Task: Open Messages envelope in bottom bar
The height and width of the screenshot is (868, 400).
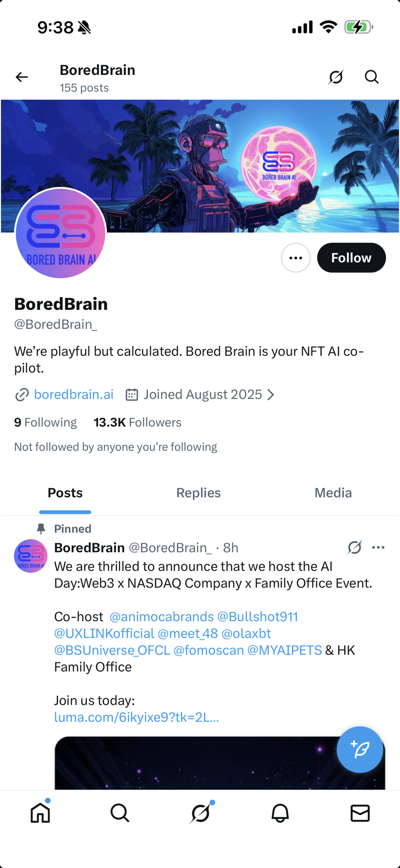Action: pyautogui.click(x=360, y=813)
